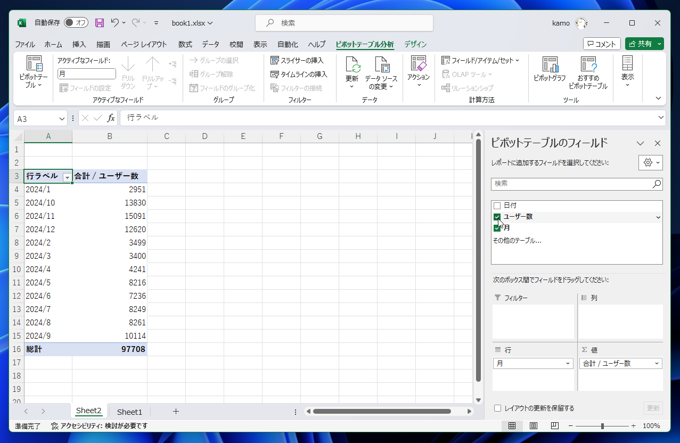Uncheck the 月 field checkbox

pos(497,228)
